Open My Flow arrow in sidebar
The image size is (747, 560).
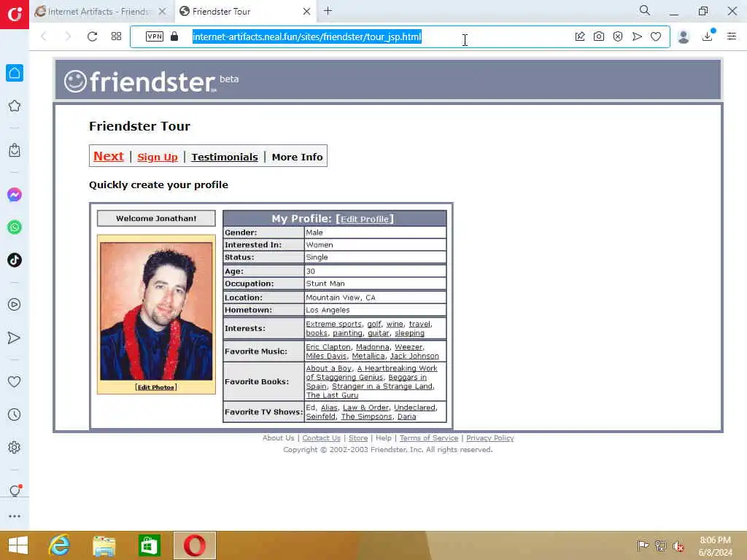click(15, 338)
